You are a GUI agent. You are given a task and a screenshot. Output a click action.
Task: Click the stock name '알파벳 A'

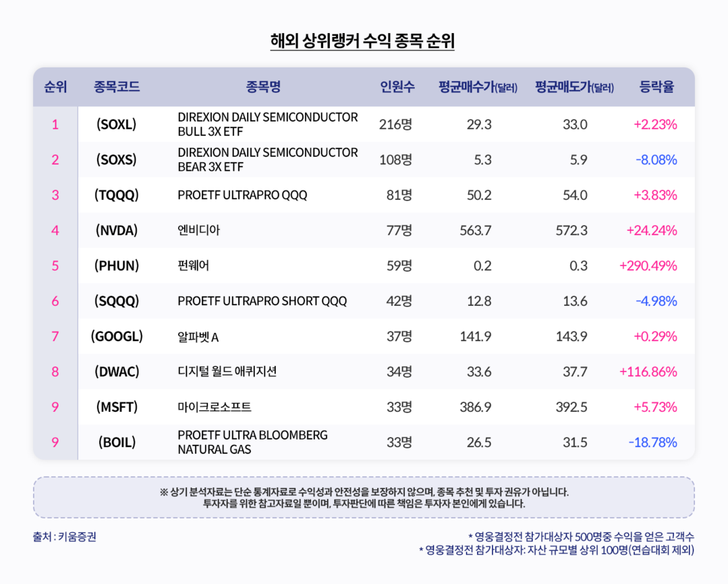point(198,336)
